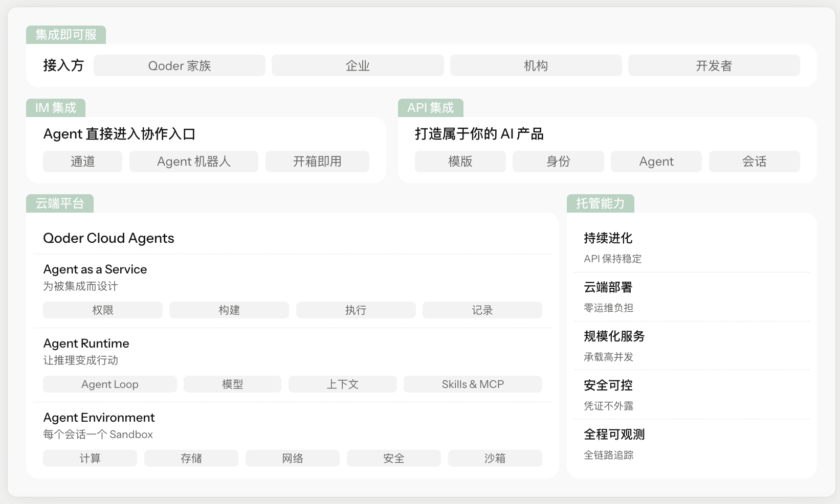
Task: Click the 开发者 chip
Action: click(714, 65)
